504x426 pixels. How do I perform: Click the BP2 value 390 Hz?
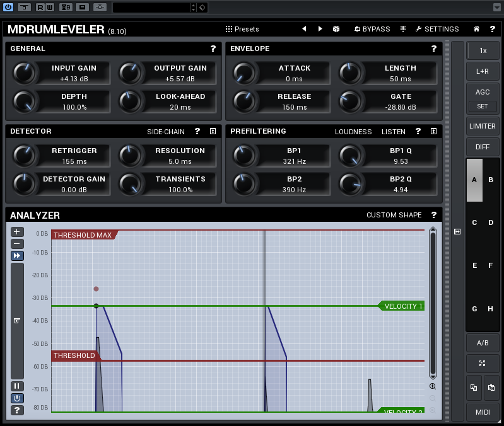pyautogui.click(x=294, y=190)
